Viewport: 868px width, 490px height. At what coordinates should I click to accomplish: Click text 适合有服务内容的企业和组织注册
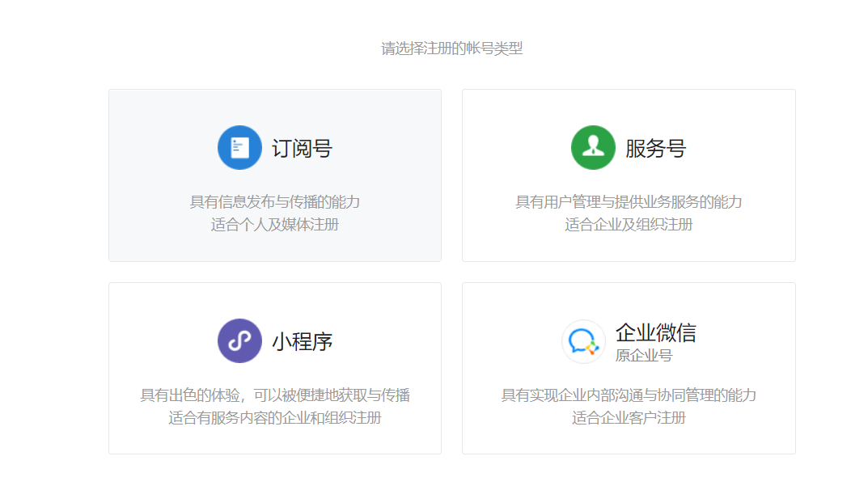275,417
